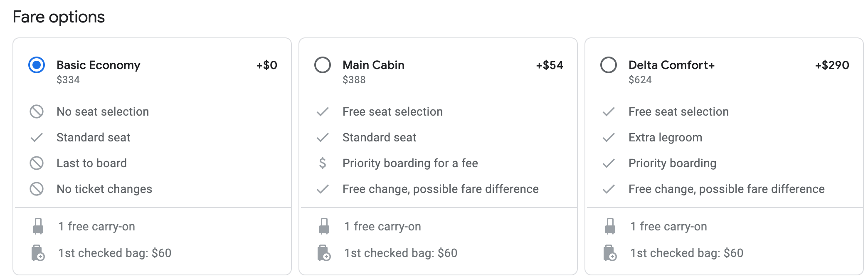Image resolution: width=868 pixels, height=277 pixels.
Task: Click the Basic Economy $334 price
Action: tap(68, 80)
